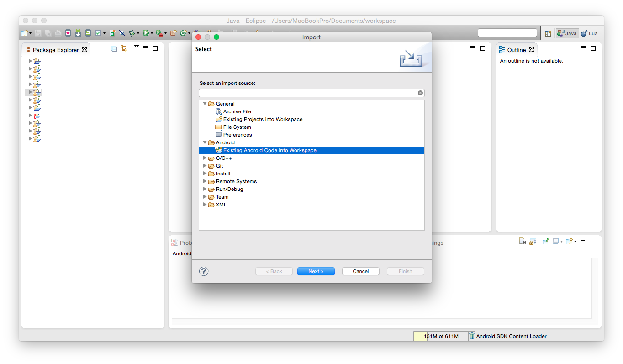This screenshot has height=364, width=623.
Task: Click the pink oO Android device icon
Action: point(68,33)
